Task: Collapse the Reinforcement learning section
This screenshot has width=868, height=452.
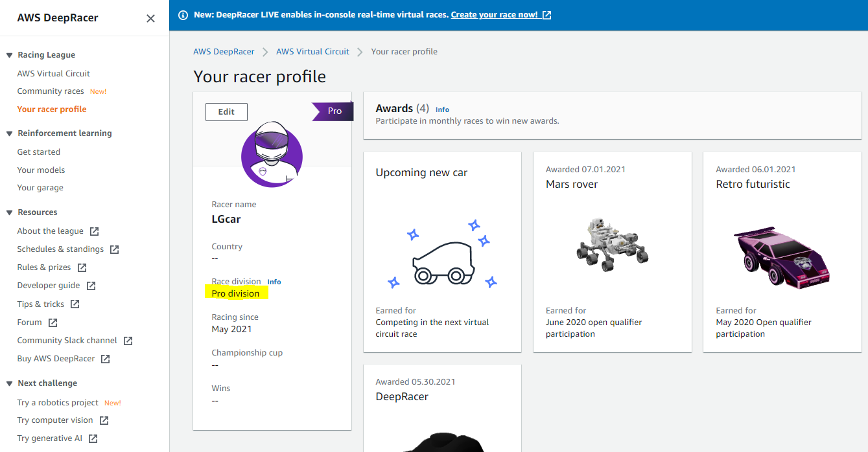Action: pyautogui.click(x=10, y=133)
